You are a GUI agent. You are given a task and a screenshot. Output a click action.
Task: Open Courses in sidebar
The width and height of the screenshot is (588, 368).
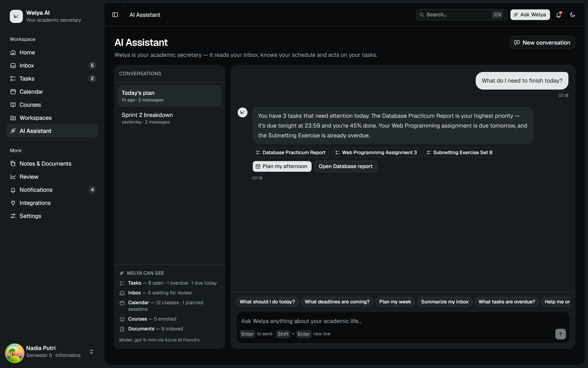[52, 105]
